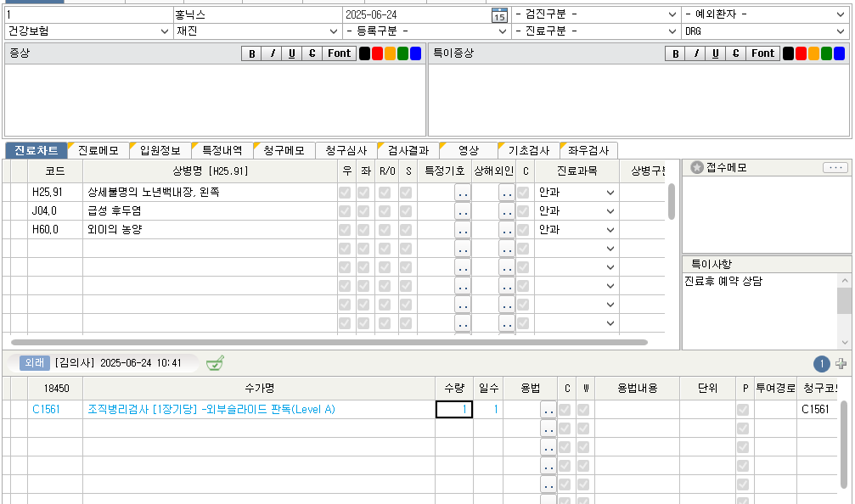Screen dimensions: 855x504
Task: Click the plus icon beside the blue badge
Action: (x=841, y=364)
